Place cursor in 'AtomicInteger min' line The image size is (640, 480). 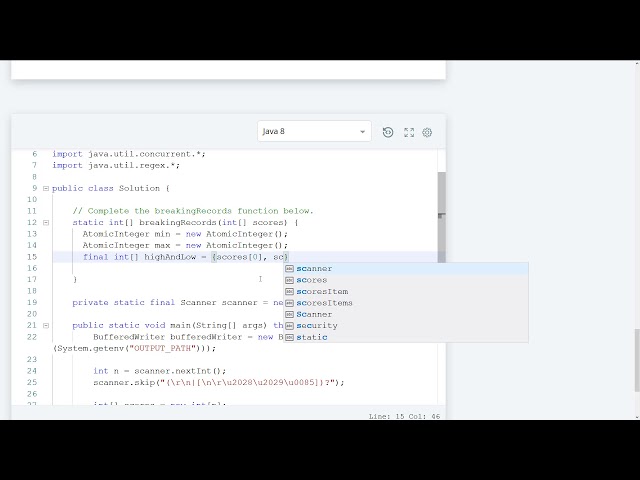coord(185,234)
